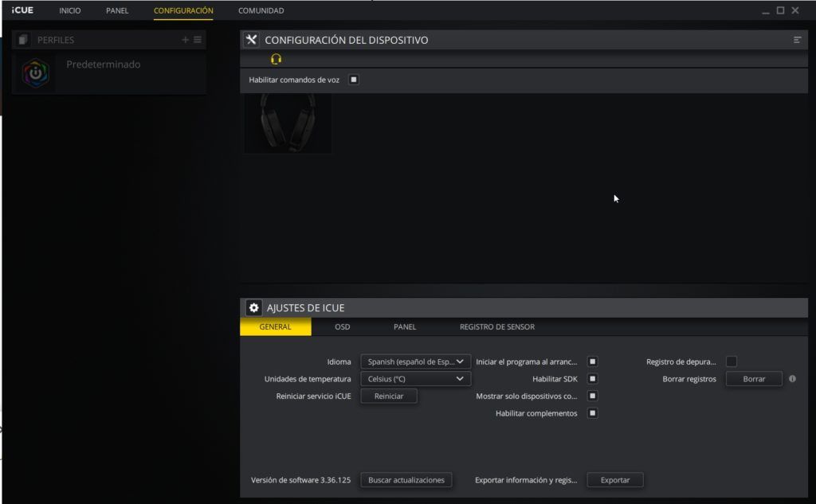The height and width of the screenshot is (504, 816).
Task: Enable Registro de depuración checkbox
Action: (x=732, y=361)
